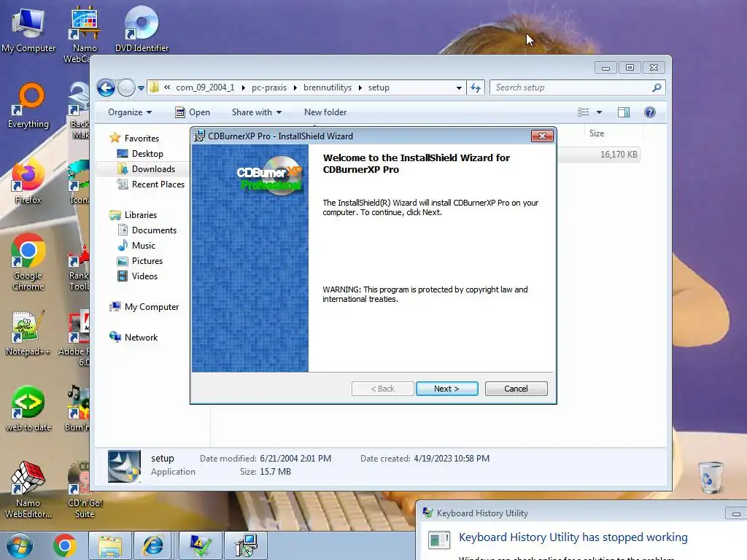Image resolution: width=747 pixels, height=560 pixels.
Task: Select Favorites in the navigation pane
Action: 142,139
